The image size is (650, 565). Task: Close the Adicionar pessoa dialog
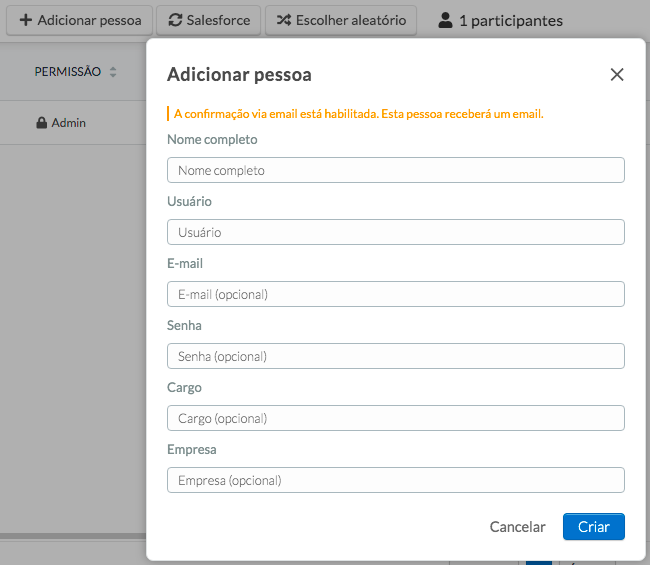tap(617, 75)
